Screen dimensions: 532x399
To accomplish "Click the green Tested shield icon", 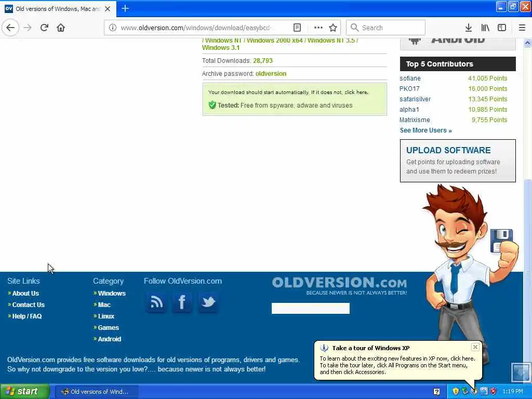I will click(x=212, y=105).
